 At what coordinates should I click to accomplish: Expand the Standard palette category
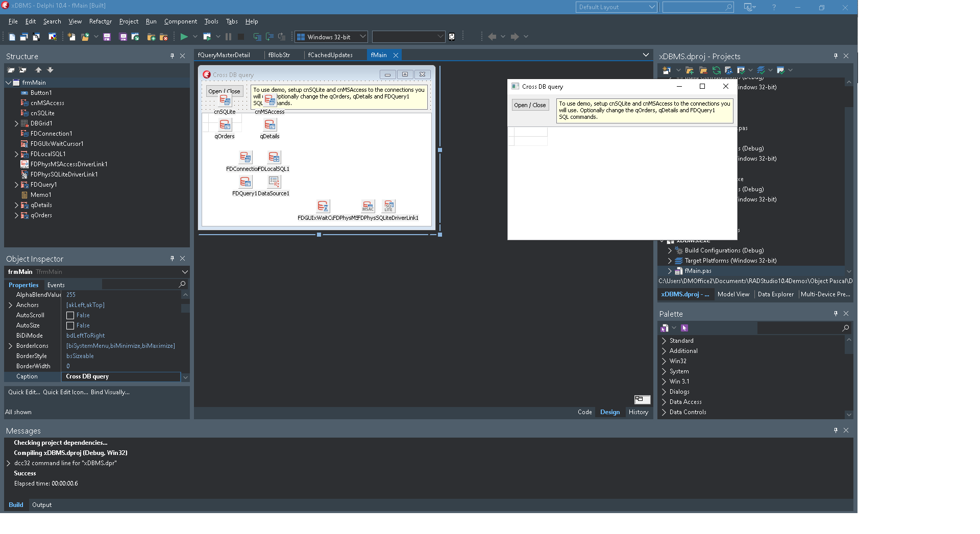click(664, 341)
